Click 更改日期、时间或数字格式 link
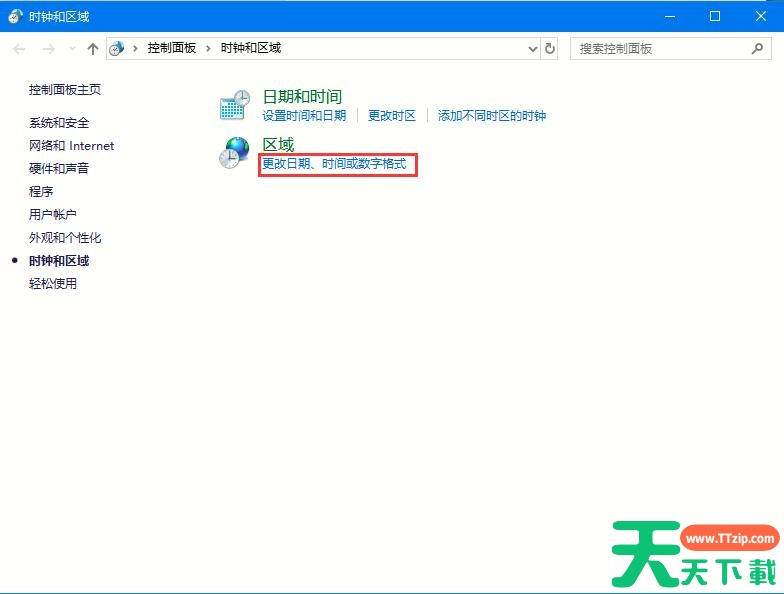The height and width of the screenshot is (594, 784). click(334, 164)
